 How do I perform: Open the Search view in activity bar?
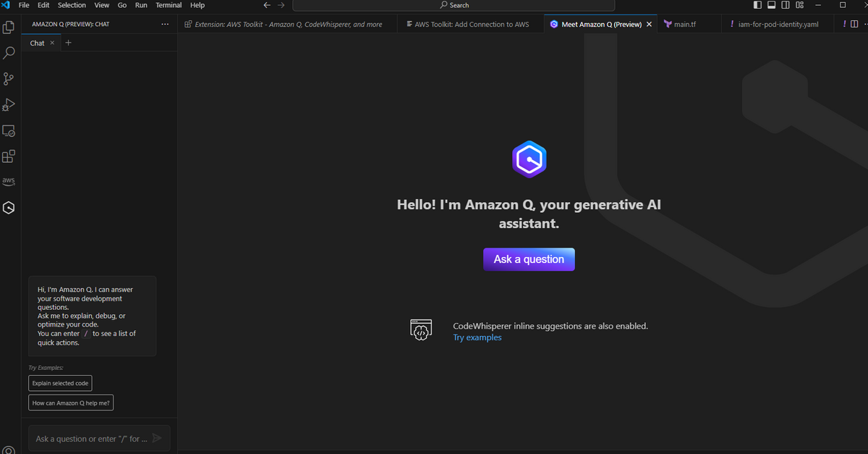pyautogui.click(x=9, y=53)
